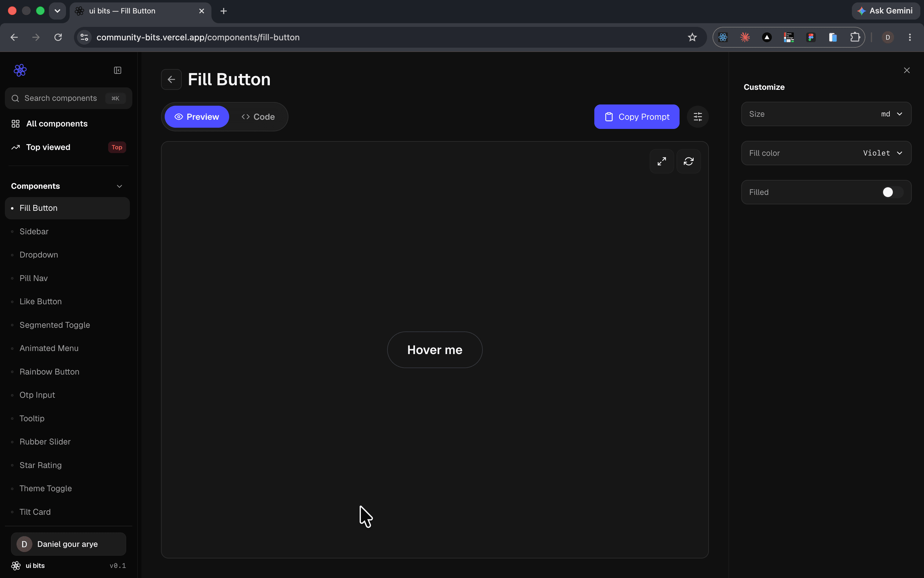Viewport: 924px width, 578px height.
Task: Open the Animated Menu component
Action: pos(67,348)
